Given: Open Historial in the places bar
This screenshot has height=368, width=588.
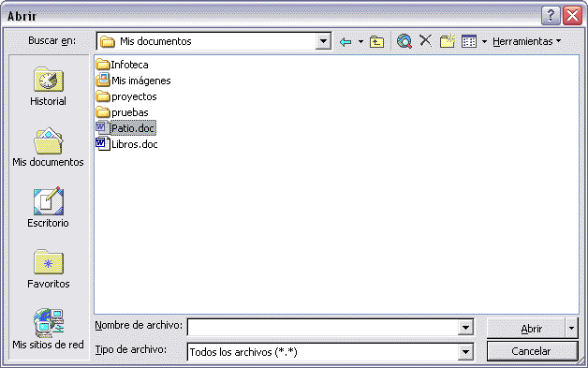Looking at the screenshot, I should [48, 87].
